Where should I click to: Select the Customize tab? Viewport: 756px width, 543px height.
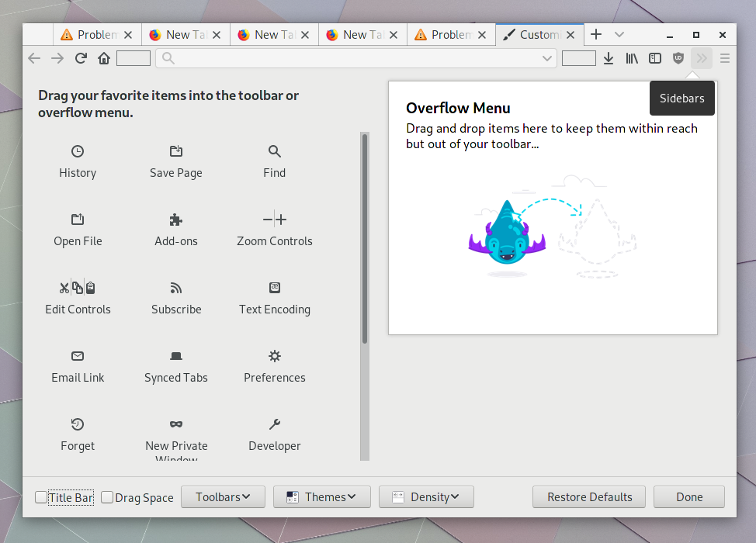click(x=539, y=35)
